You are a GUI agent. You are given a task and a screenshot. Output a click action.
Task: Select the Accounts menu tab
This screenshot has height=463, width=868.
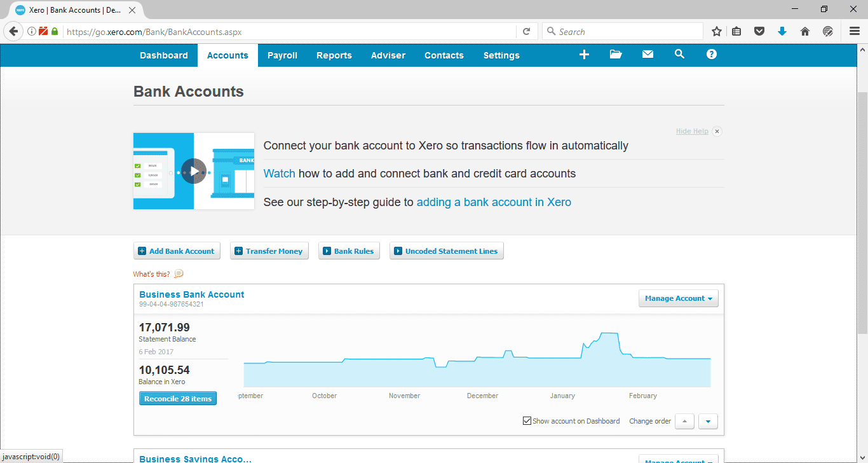coord(227,55)
